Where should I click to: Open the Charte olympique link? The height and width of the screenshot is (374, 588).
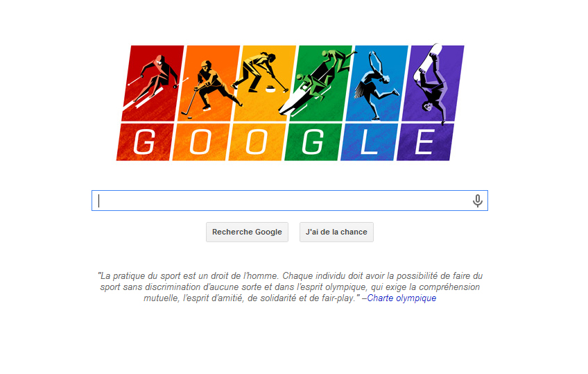click(x=401, y=298)
